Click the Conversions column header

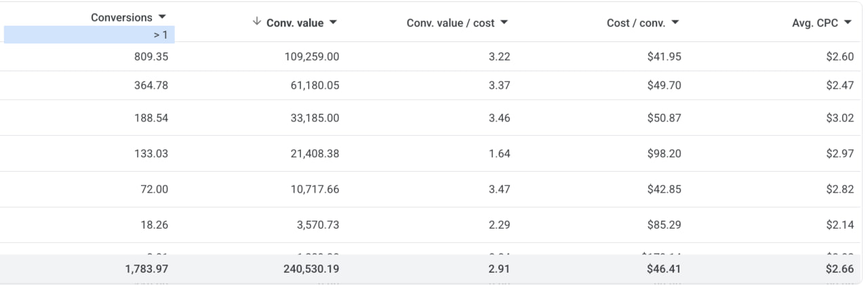tap(121, 17)
